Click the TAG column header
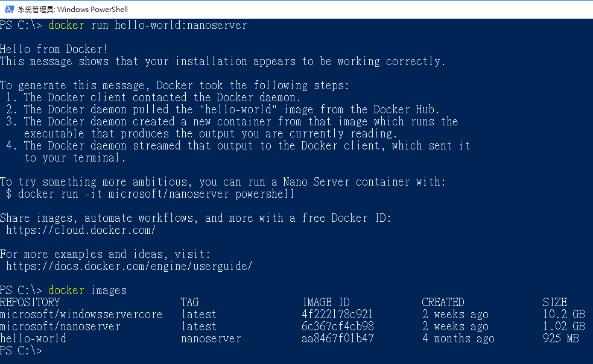Image resolution: width=593 pixels, height=364 pixels. [x=190, y=303]
